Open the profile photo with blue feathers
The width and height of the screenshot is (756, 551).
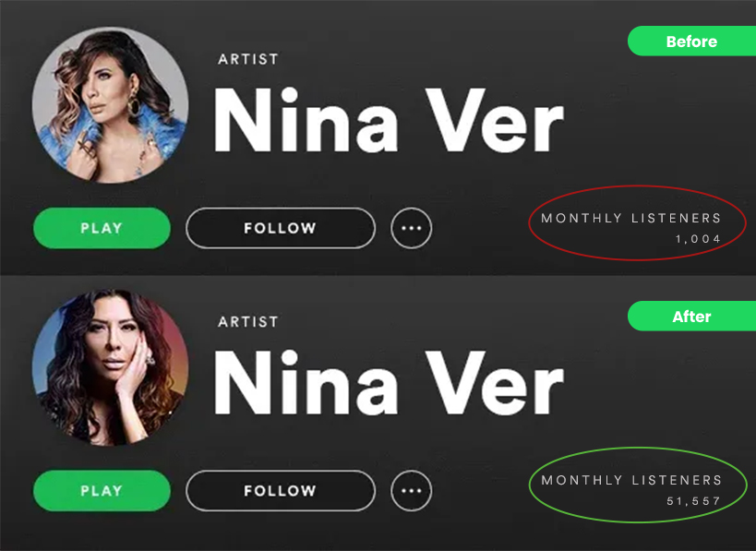pos(111,105)
